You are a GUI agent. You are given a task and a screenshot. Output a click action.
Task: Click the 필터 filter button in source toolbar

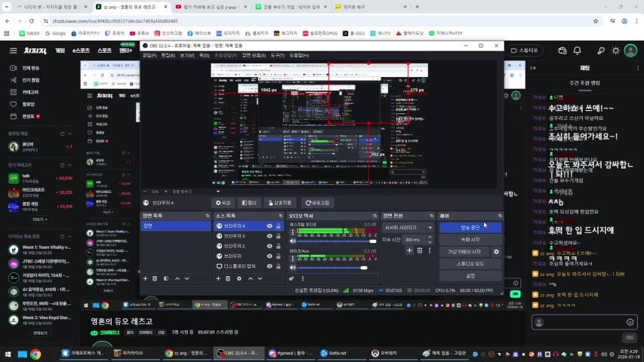pyautogui.click(x=249, y=203)
